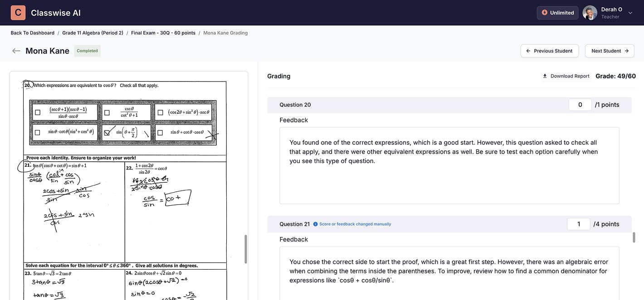Click Derah O's profile avatar picture
Screen dimensions: 644x300
click(590, 13)
